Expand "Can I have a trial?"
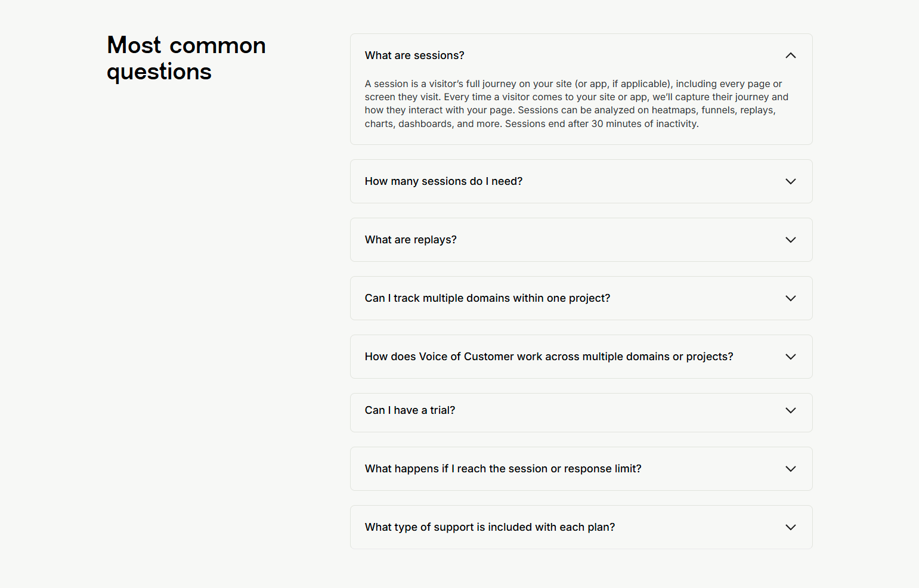Image resolution: width=919 pixels, height=588 pixels. [581, 412]
